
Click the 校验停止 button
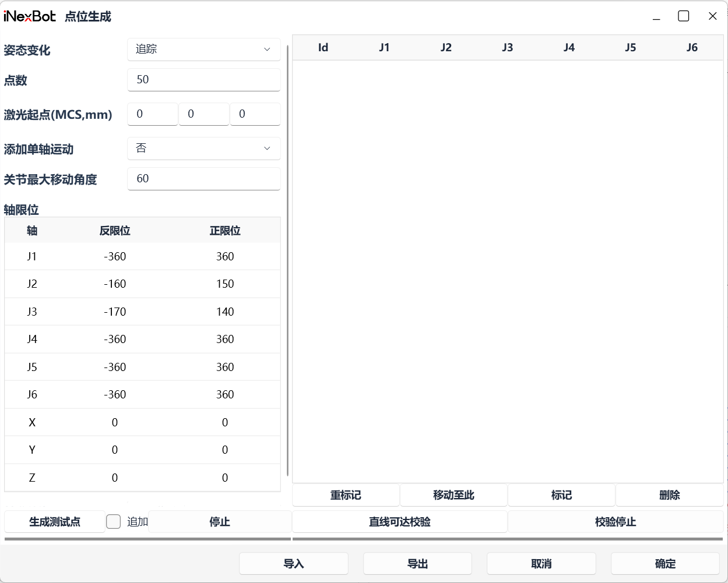click(616, 522)
